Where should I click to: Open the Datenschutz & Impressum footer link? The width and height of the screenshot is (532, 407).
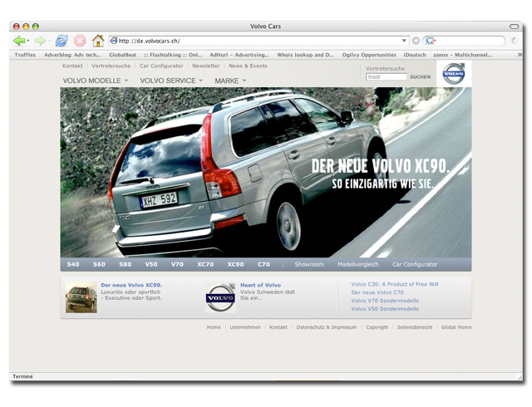coord(326,327)
